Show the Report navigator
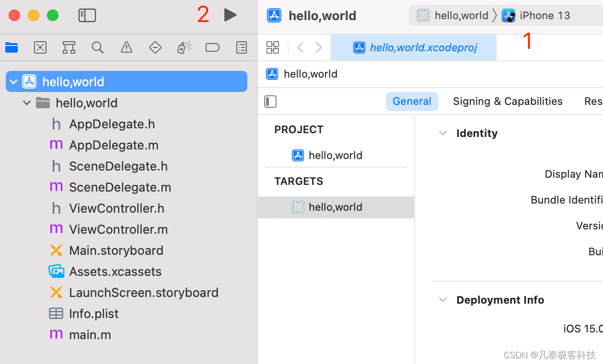Viewport: 603px width, 364px height. click(x=242, y=47)
